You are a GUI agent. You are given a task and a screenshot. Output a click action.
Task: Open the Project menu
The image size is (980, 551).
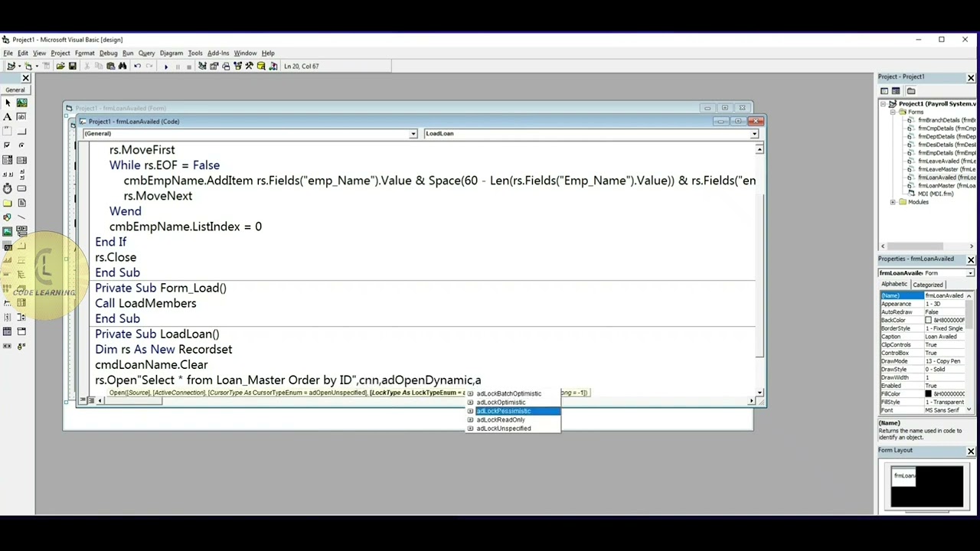pos(60,53)
